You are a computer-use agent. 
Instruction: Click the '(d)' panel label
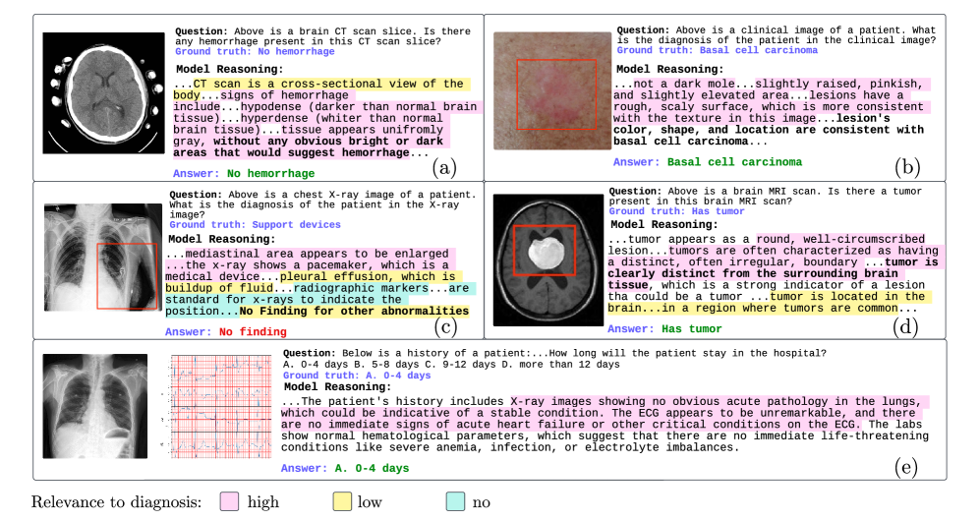[906, 326]
